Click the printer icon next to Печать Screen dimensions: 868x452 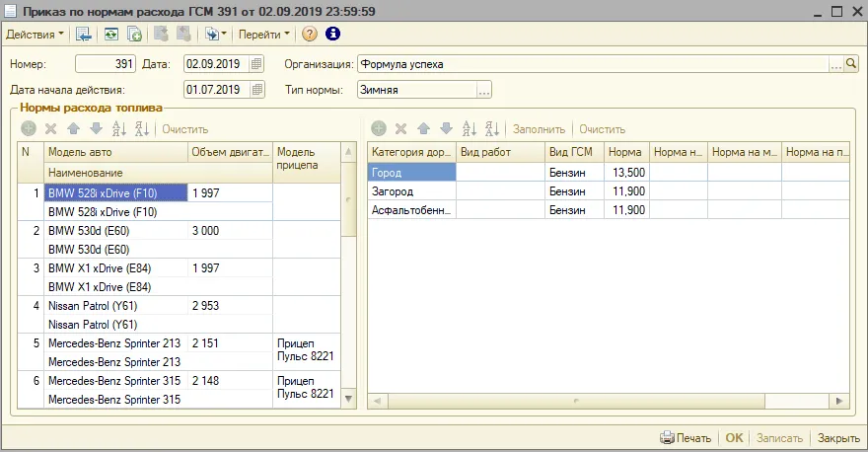point(667,437)
